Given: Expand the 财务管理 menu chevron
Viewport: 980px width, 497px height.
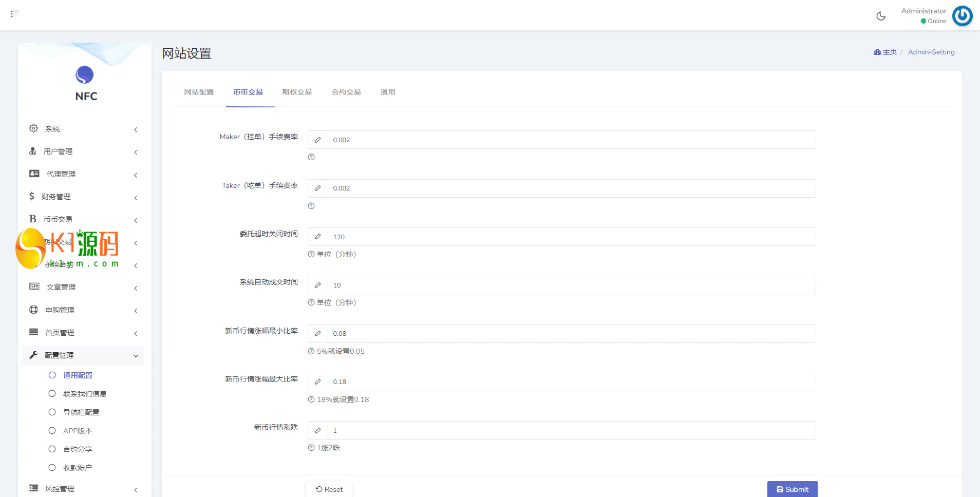Looking at the screenshot, I should [x=136, y=198].
